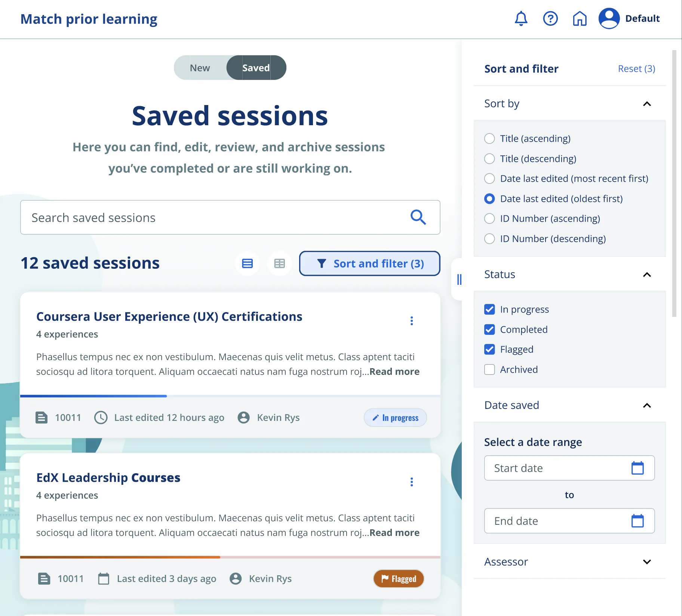Click the Start date input field
Viewport: 682px width, 616px height.
[x=569, y=468]
